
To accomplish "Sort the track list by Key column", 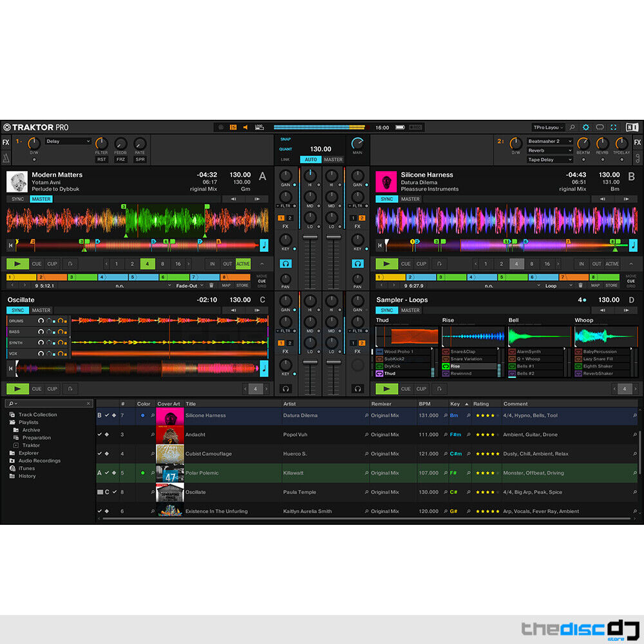I will click(x=455, y=404).
